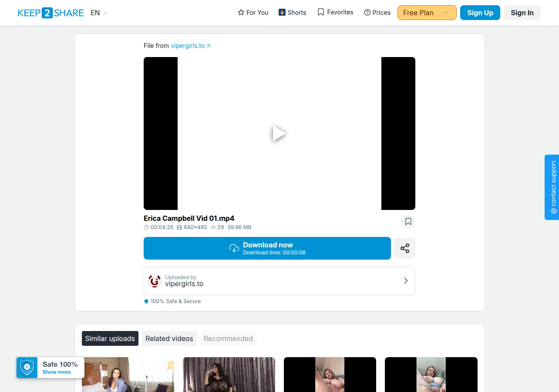Screen dimensions: 559x392
Task: Switch to the Related videos tab
Action: [x=169, y=338]
